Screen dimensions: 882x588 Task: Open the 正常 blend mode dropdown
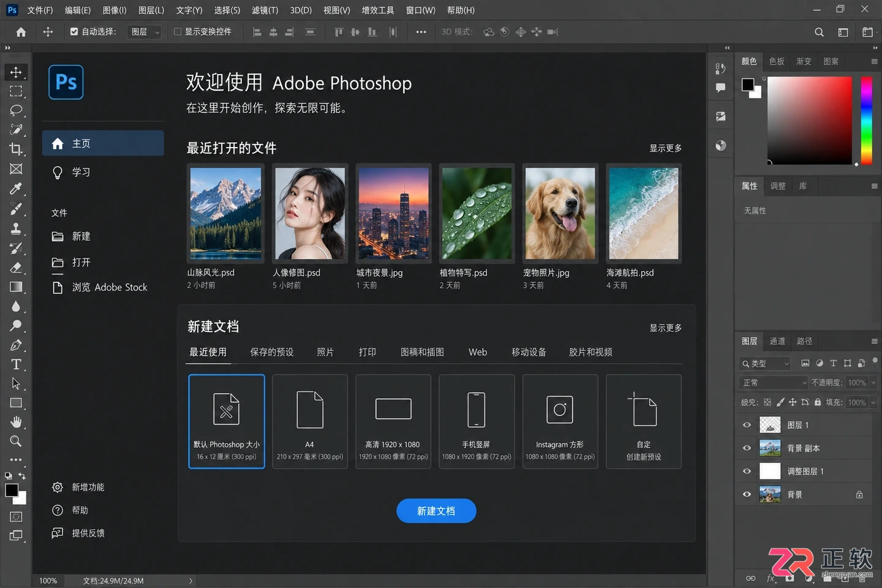[x=774, y=383]
